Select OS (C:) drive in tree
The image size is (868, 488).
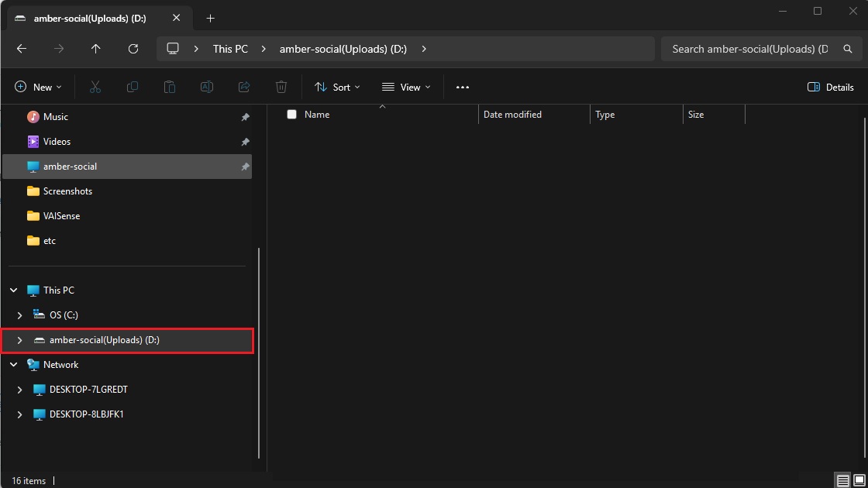tap(127, 314)
